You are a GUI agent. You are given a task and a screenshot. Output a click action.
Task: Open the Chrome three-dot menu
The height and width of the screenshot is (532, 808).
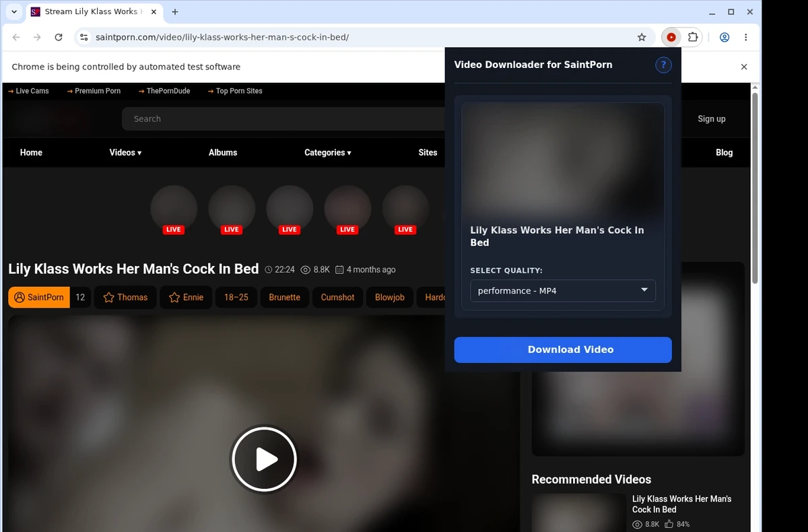tap(746, 38)
